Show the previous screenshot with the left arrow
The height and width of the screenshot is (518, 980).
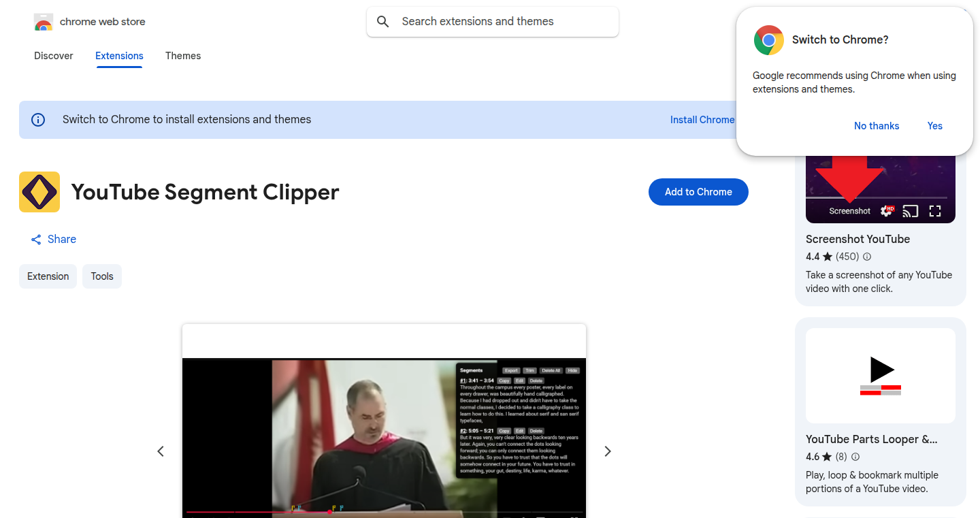coord(161,451)
